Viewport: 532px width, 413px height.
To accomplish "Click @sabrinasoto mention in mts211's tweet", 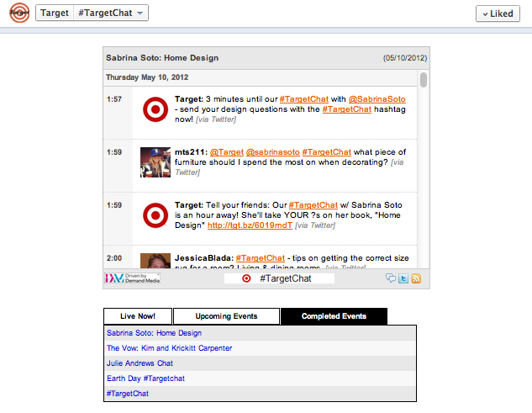I will pyautogui.click(x=273, y=152).
